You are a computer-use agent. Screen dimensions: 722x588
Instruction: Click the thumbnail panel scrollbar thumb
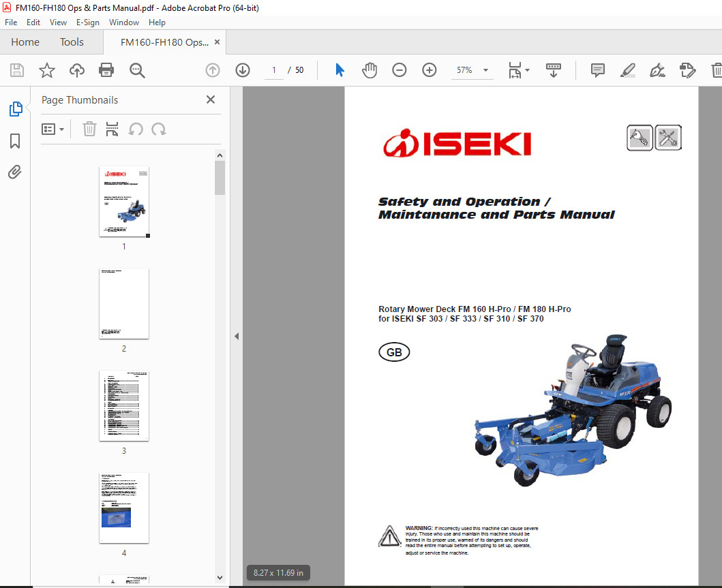[220, 178]
